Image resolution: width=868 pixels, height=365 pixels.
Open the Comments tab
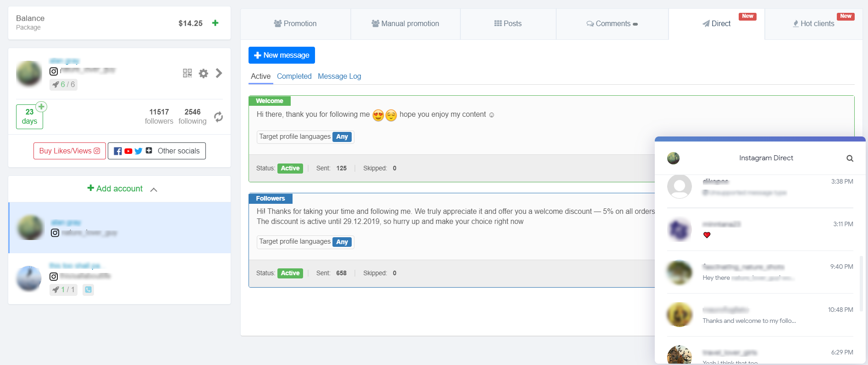[x=612, y=24]
